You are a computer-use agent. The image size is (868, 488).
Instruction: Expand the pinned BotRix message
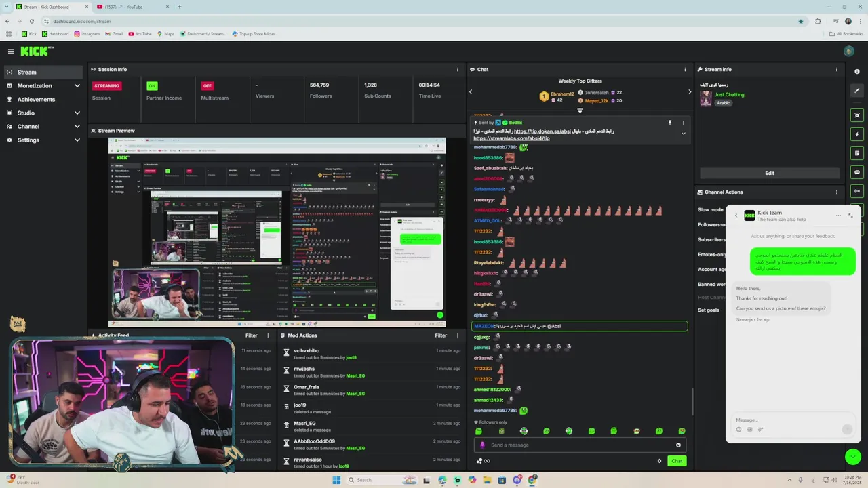tap(683, 134)
